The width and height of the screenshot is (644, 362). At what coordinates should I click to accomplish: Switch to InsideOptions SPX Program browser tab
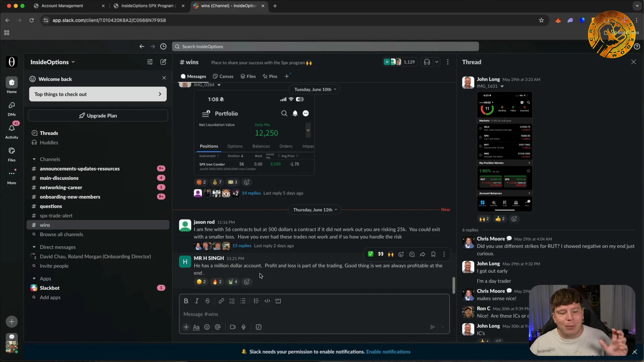[x=148, y=6]
